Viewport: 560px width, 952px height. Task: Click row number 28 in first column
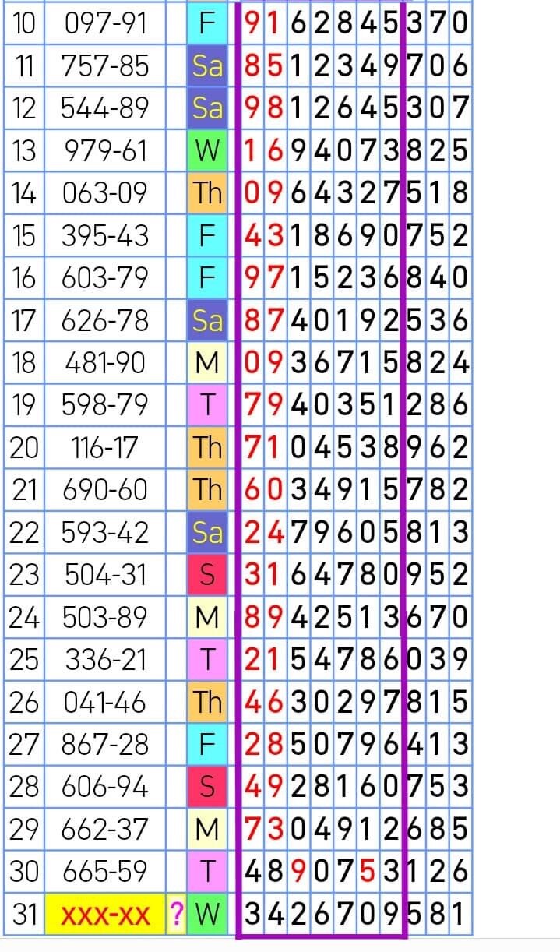[25, 786]
